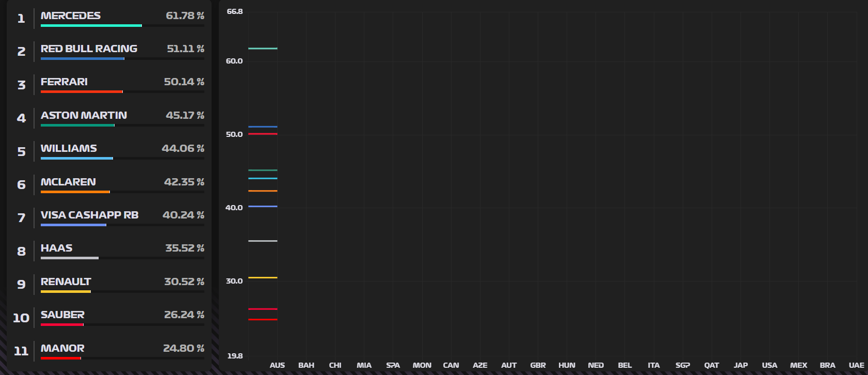Click Aston Martin 45.17 % value

coord(185,115)
